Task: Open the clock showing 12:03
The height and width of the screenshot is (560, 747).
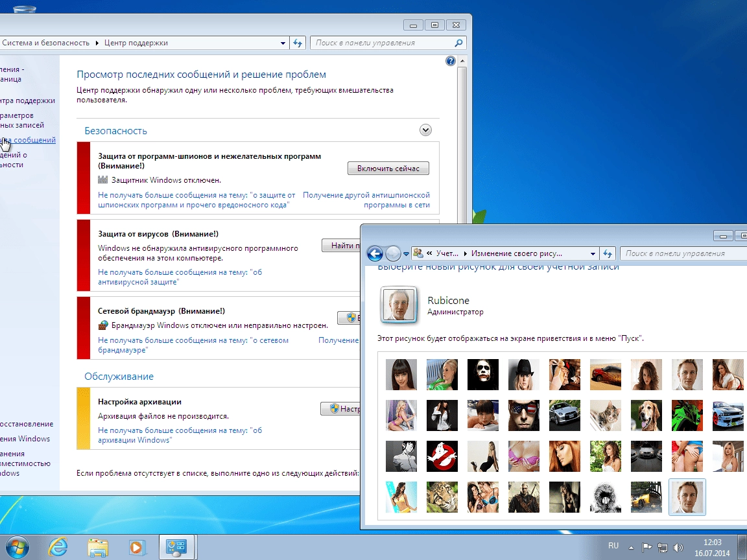Action: click(712, 548)
